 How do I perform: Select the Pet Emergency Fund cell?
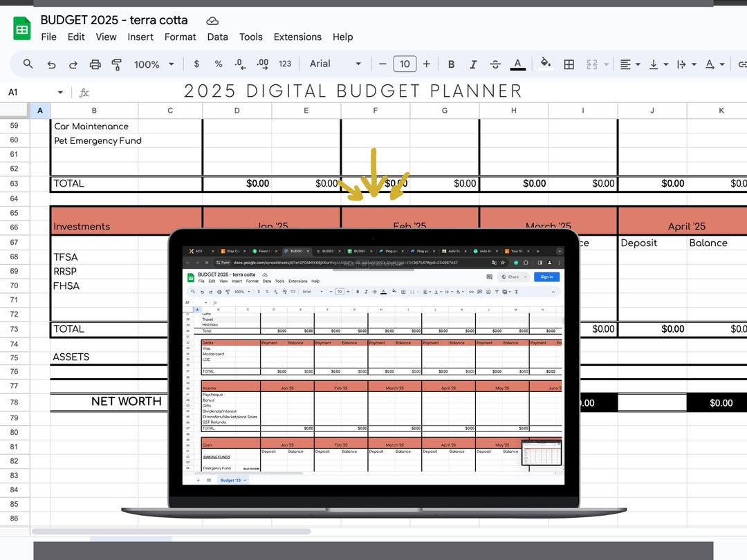pos(94,140)
